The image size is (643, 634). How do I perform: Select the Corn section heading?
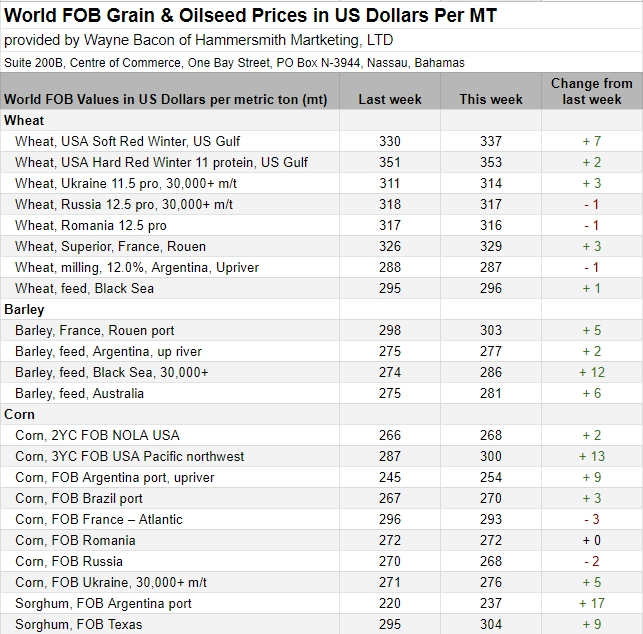20,414
